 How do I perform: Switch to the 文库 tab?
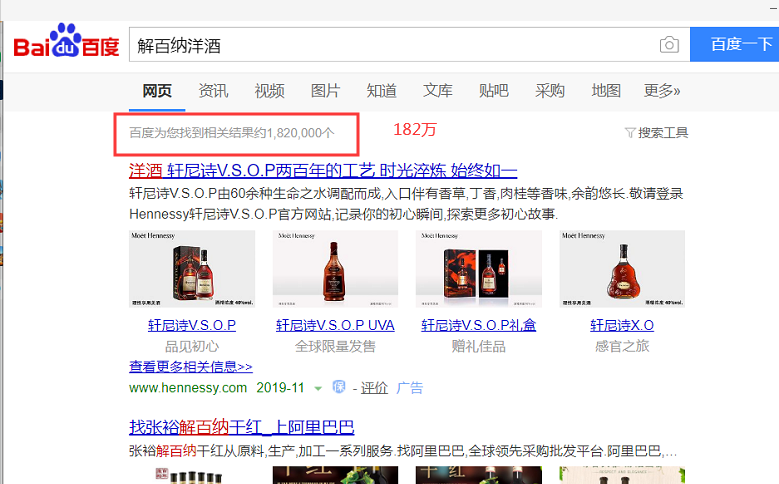tap(438, 90)
